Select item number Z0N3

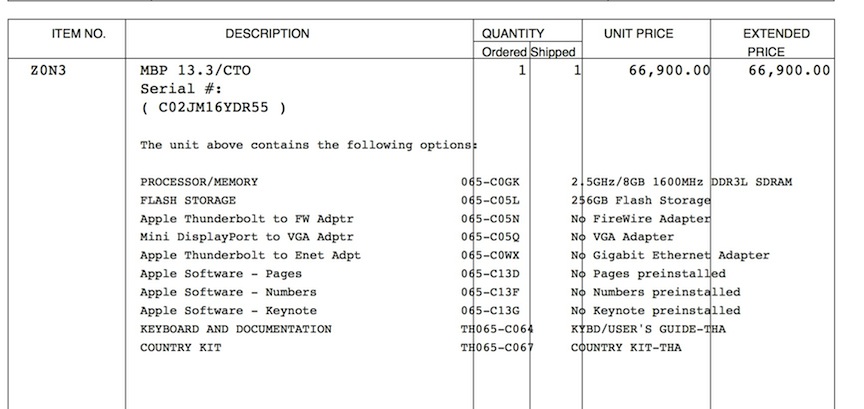48,71
